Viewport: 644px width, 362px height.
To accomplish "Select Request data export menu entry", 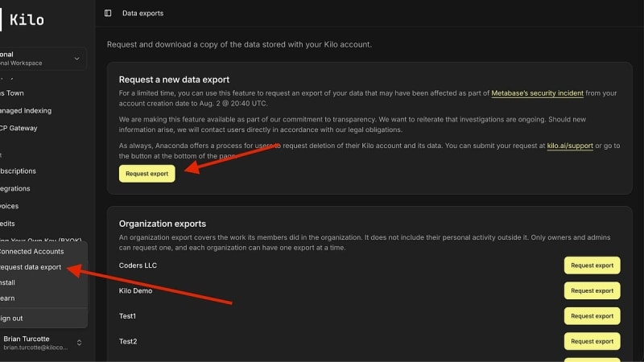I will [x=31, y=267].
